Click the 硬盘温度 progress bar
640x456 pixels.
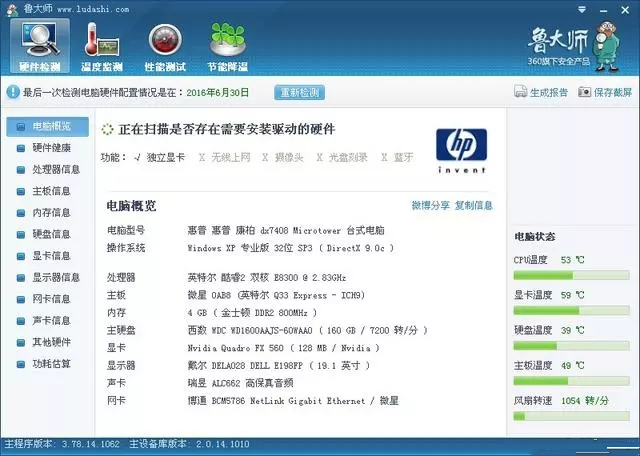571,346
